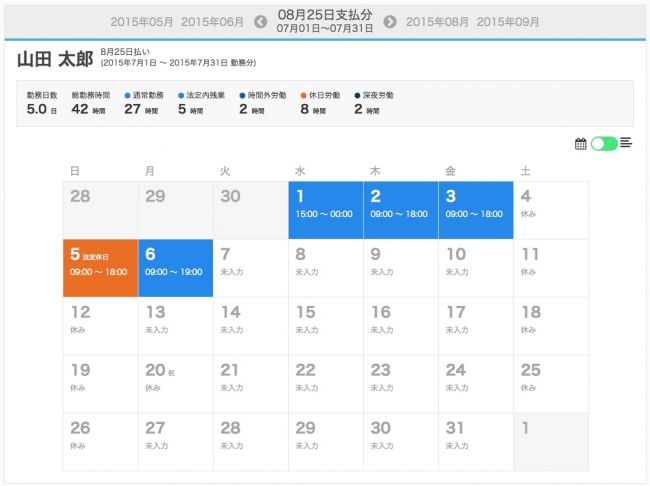
Task: Go to previous month with left arrow
Action: click(x=260, y=22)
